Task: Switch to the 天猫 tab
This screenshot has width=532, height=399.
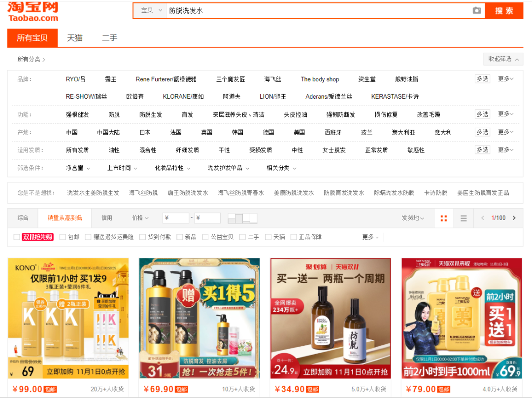Action: (x=75, y=38)
